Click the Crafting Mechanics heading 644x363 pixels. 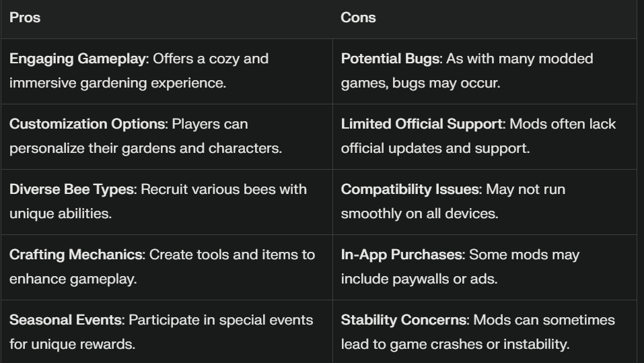pyautogui.click(x=76, y=255)
